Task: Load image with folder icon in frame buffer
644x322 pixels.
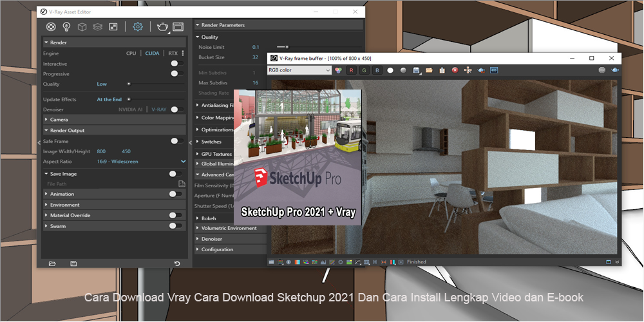Action: pos(429,70)
